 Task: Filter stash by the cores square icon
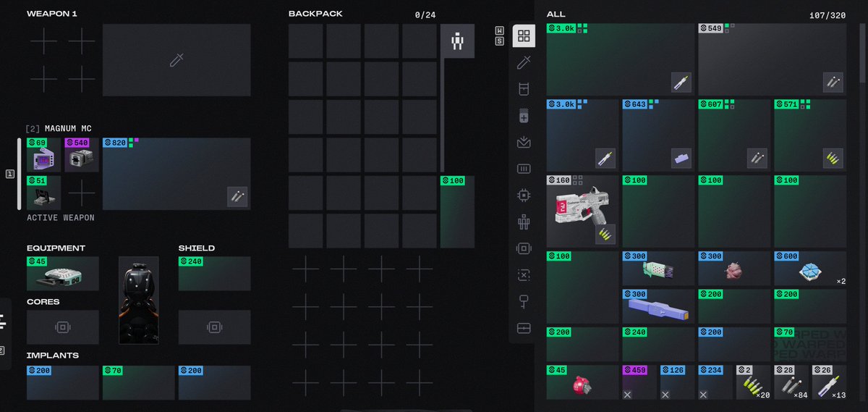524,248
